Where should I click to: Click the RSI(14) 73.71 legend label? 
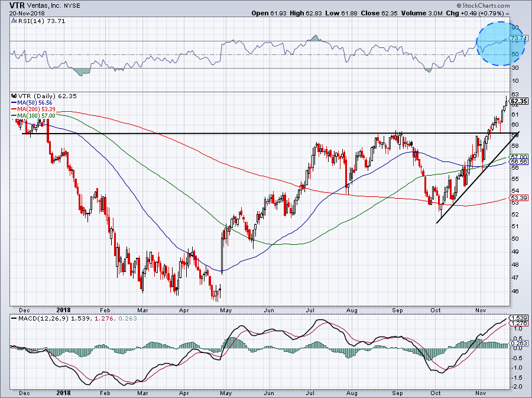pyautogui.click(x=42, y=21)
